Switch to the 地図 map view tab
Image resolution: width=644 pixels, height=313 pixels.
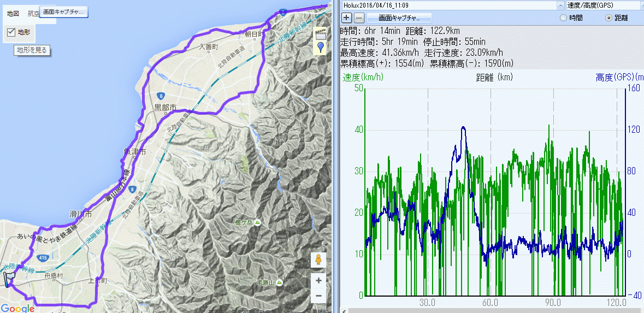tap(13, 13)
